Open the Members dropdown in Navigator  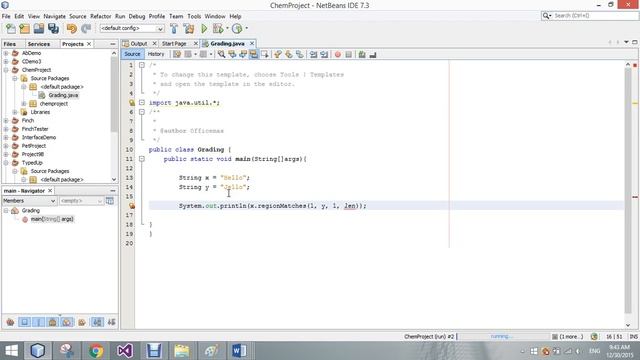[29, 201]
